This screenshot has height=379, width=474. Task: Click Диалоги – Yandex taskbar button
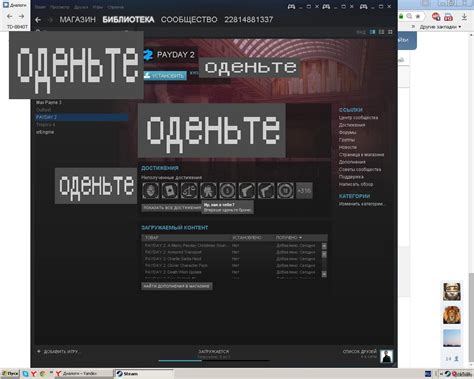84,374
